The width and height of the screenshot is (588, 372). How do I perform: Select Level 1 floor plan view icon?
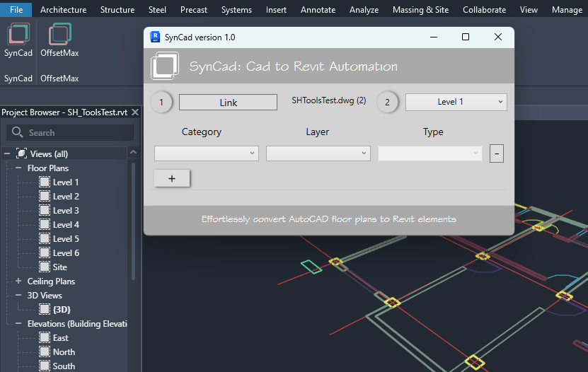[x=45, y=182]
